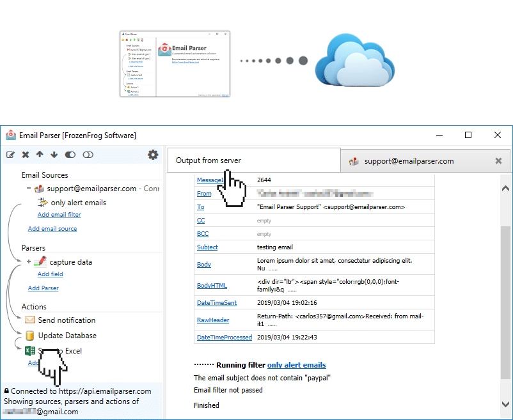
Task: Click the 'capture data' parser pencil icon
Action: [40, 261]
